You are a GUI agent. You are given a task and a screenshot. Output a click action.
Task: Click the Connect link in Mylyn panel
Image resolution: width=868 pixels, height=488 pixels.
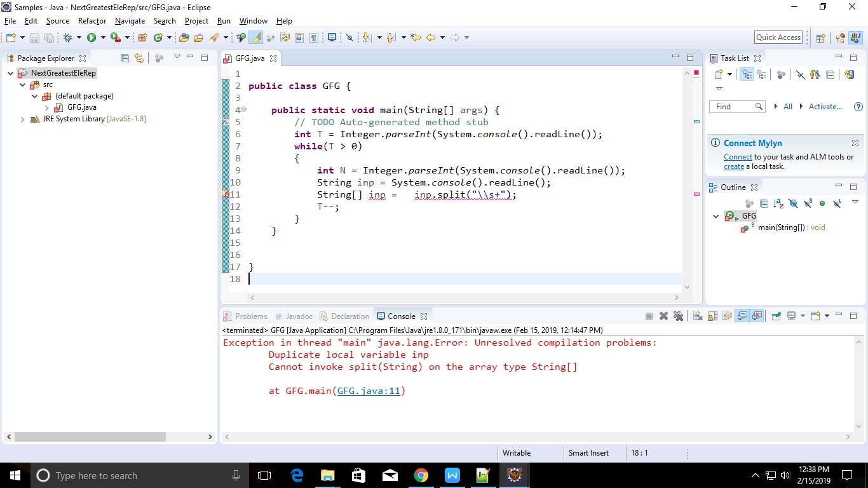pyautogui.click(x=738, y=157)
